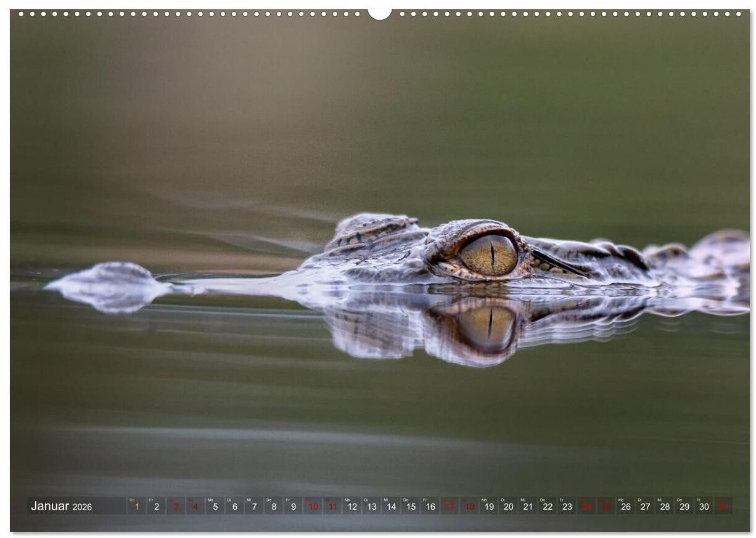Screen dimensions: 756x538
Task: Pick day 5 in the date row
Action: [x=215, y=506]
